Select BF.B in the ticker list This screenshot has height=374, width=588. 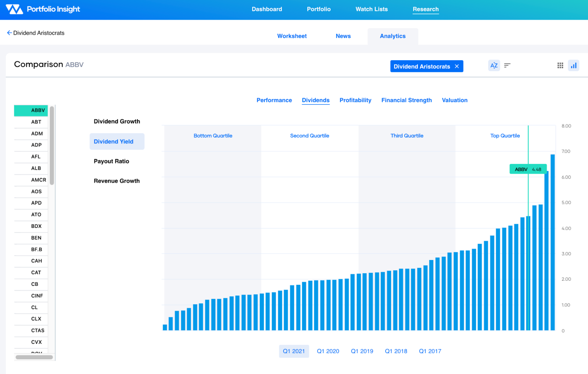coord(31,249)
